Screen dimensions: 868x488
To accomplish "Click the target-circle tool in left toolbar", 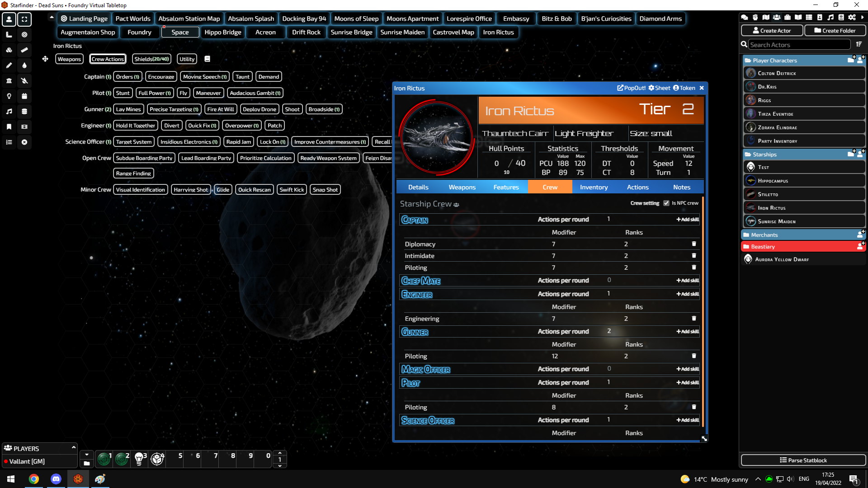I will click(x=24, y=35).
